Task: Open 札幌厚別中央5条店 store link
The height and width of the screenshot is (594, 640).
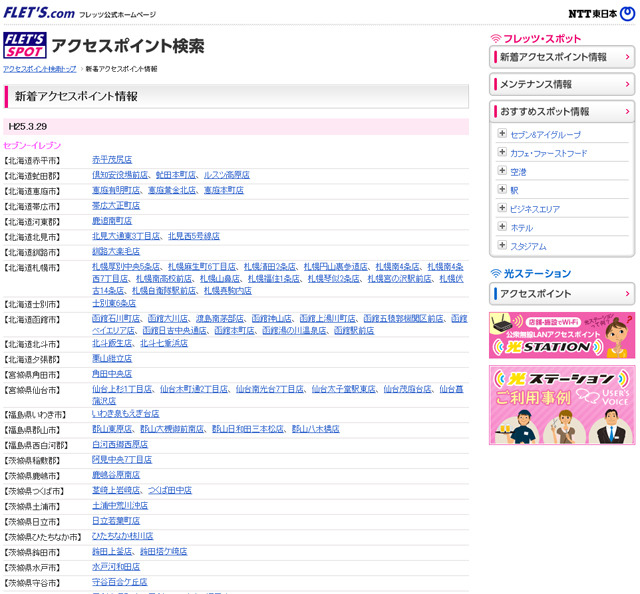Action: 126,267
